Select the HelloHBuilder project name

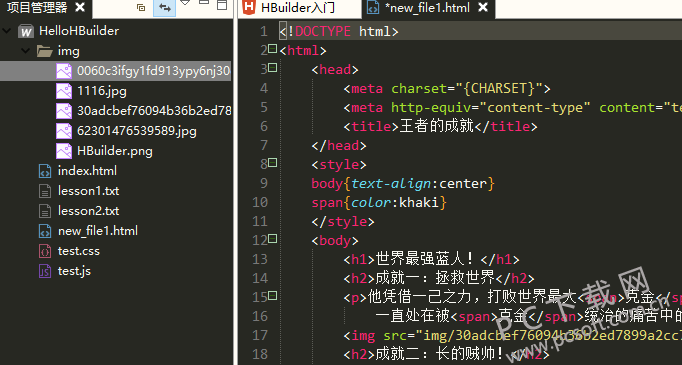(79, 31)
